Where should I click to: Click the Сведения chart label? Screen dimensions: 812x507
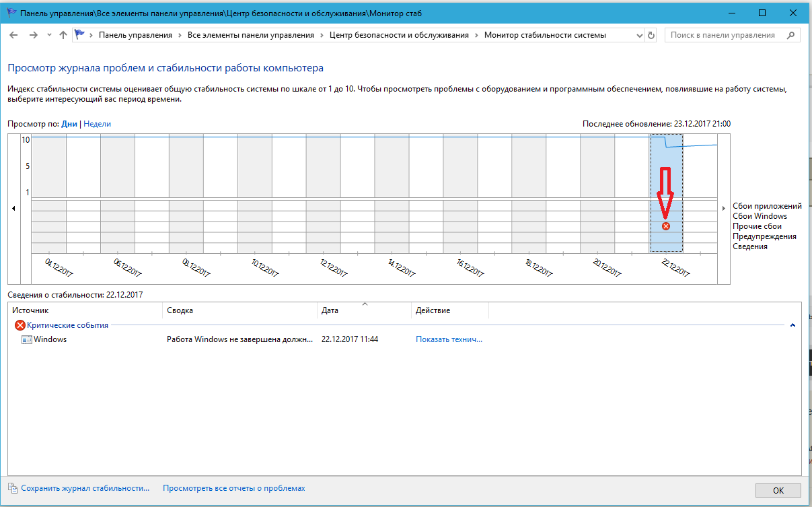point(750,246)
